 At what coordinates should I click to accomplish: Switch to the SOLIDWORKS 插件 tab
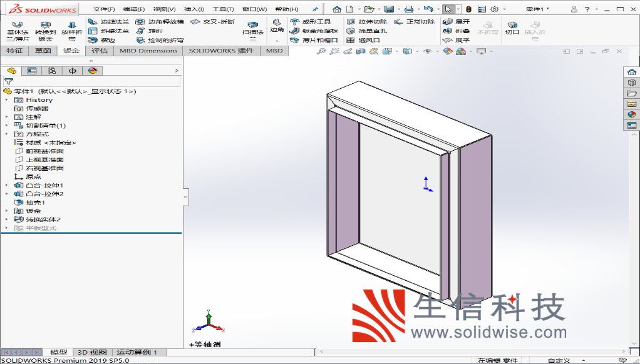(x=221, y=51)
